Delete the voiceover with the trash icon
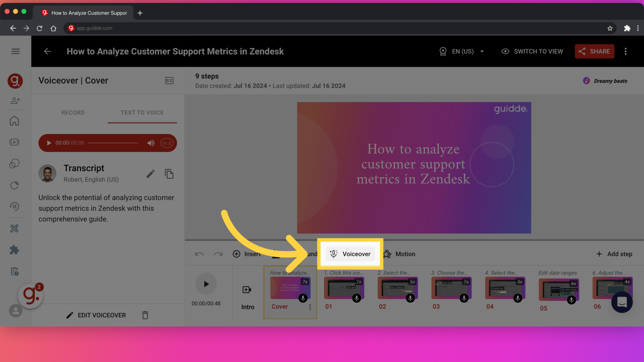This screenshot has width=644, height=362. tap(145, 315)
